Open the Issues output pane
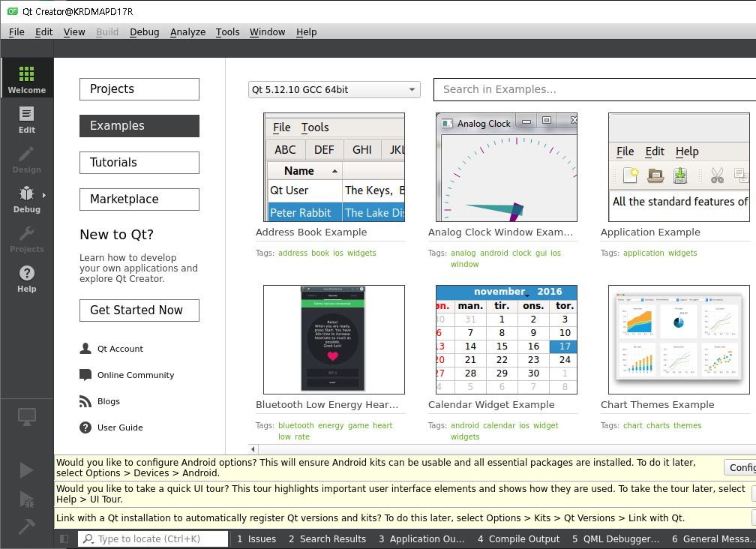 point(256,539)
